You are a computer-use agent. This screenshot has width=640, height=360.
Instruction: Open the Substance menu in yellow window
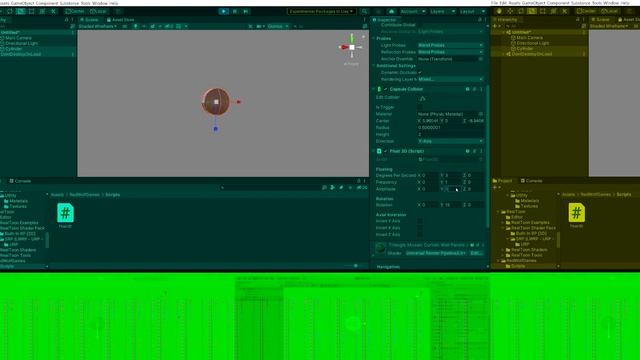click(580, 3)
